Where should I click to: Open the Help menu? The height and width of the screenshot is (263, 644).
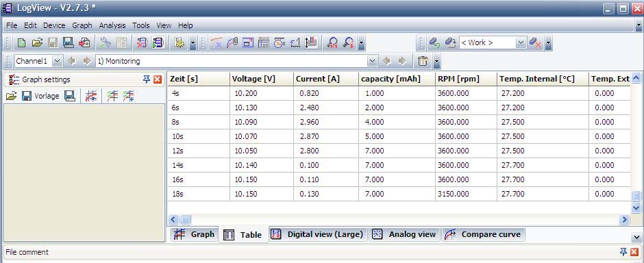coord(185,25)
